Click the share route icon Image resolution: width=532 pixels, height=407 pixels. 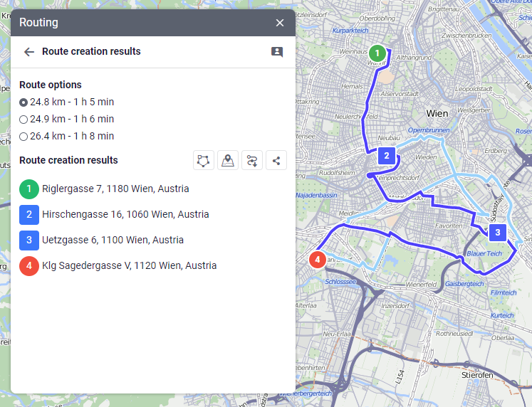276,161
